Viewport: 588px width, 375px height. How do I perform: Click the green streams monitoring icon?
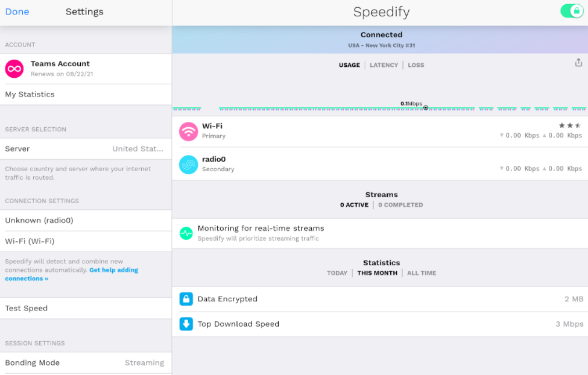[x=186, y=233]
